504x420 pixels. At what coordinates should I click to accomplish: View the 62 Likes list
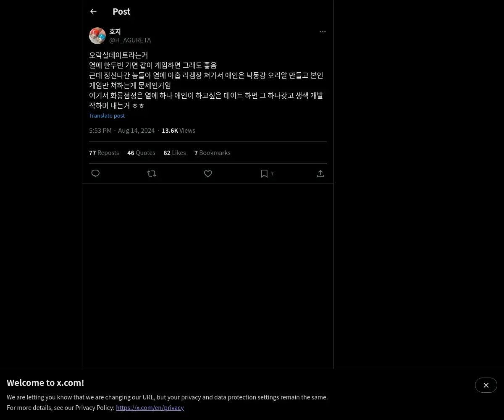[x=175, y=152]
